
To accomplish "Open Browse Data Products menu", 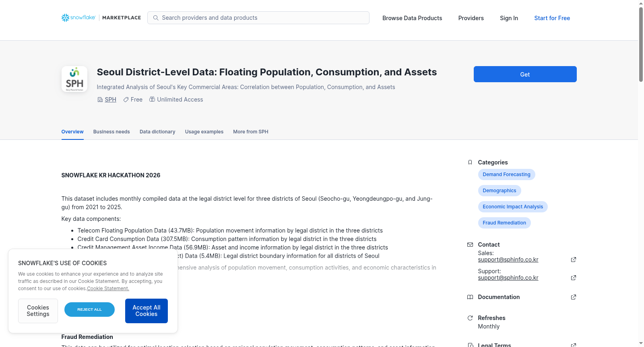I will 412,18.
